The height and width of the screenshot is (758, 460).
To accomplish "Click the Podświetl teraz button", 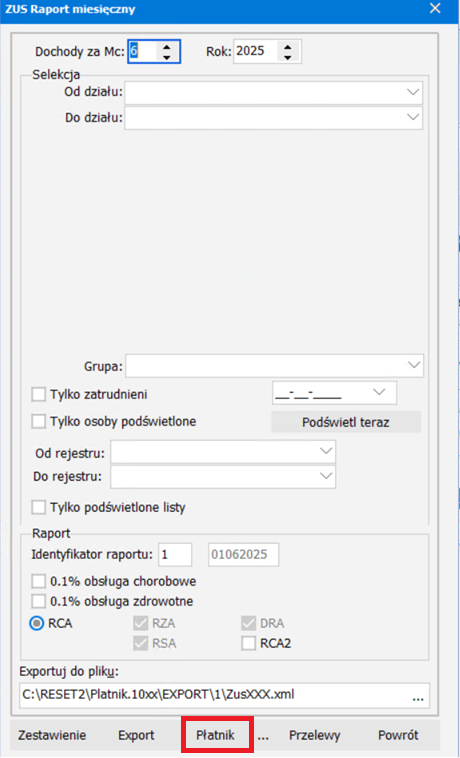I will tap(346, 422).
